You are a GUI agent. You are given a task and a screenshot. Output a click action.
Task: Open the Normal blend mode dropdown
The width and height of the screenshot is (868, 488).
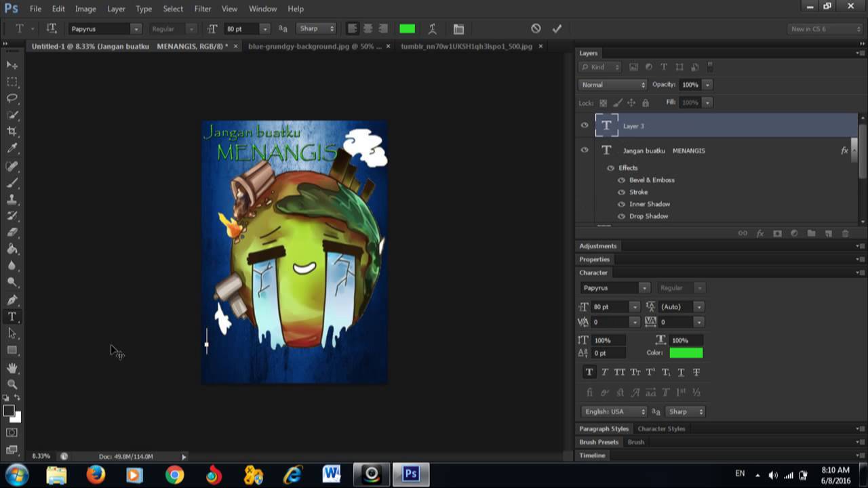pos(613,85)
